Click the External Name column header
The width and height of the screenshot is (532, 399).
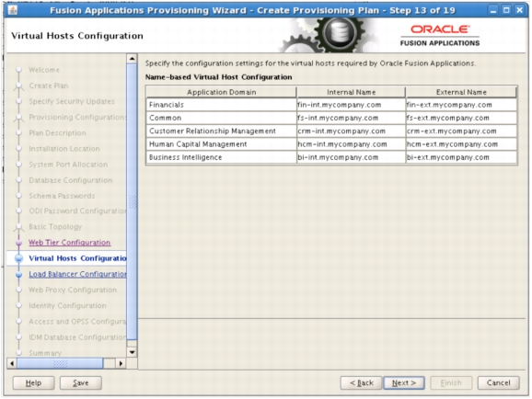point(461,92)
